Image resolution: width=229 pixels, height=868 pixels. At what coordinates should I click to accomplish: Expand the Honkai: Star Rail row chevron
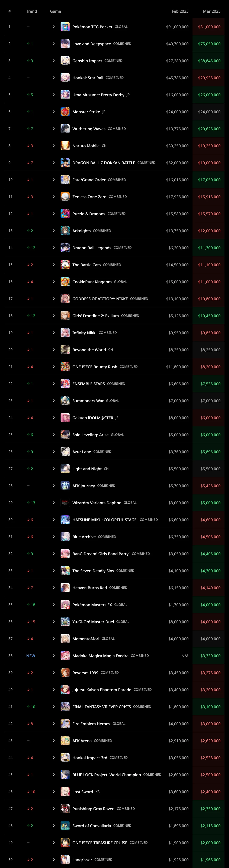[54, 78]
